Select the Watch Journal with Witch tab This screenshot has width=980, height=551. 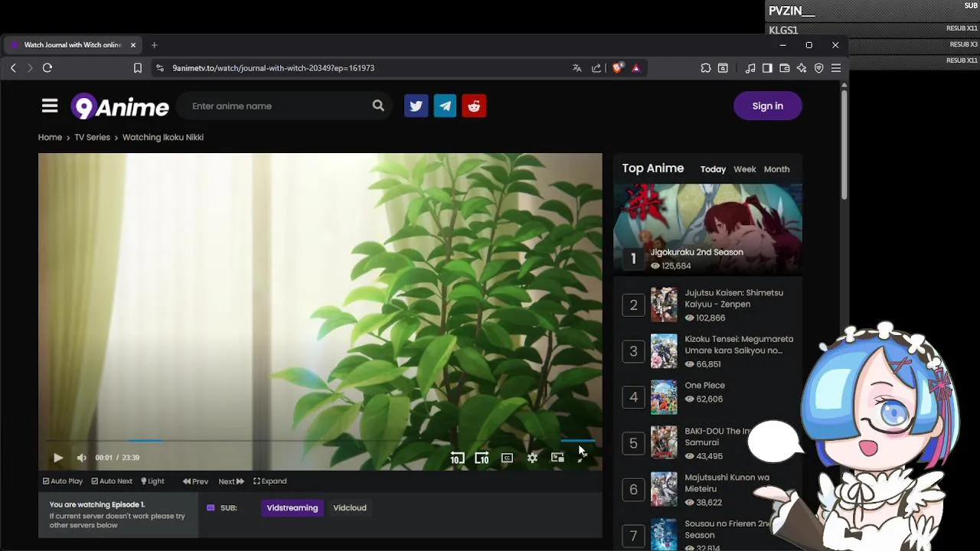[x=73, y=45]
